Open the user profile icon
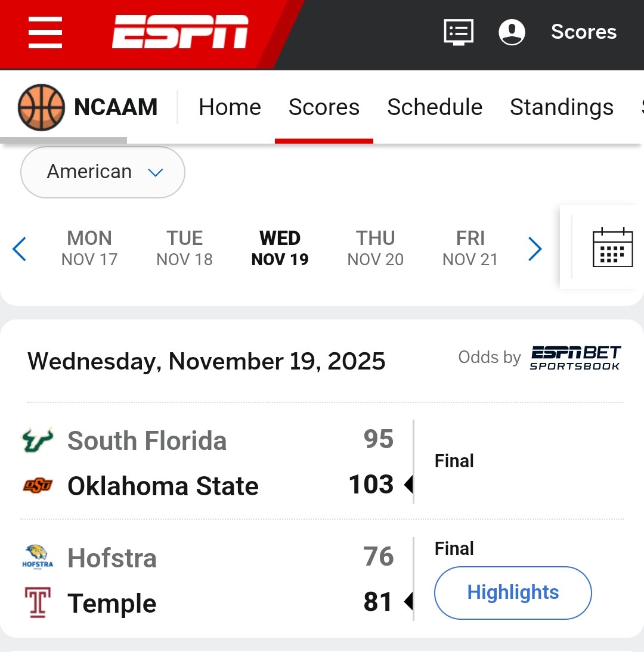Screen dimensions: 644x652 tap(512, 32)
